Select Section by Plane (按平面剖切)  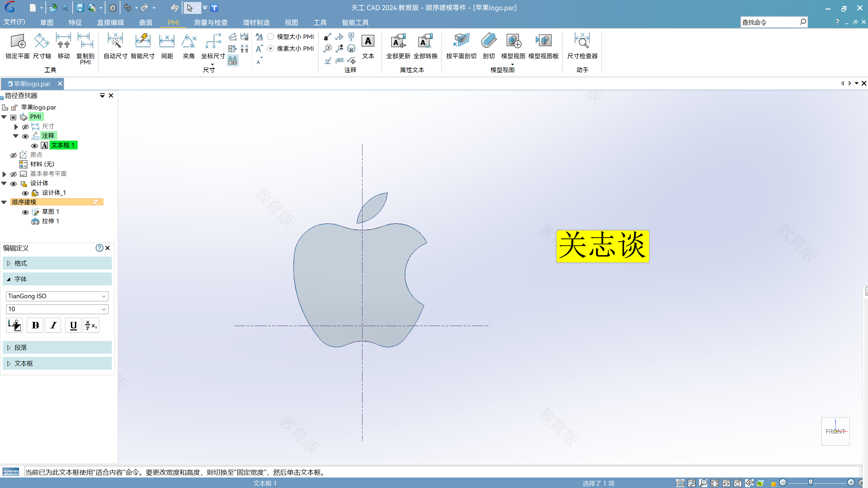coord(461,46)
